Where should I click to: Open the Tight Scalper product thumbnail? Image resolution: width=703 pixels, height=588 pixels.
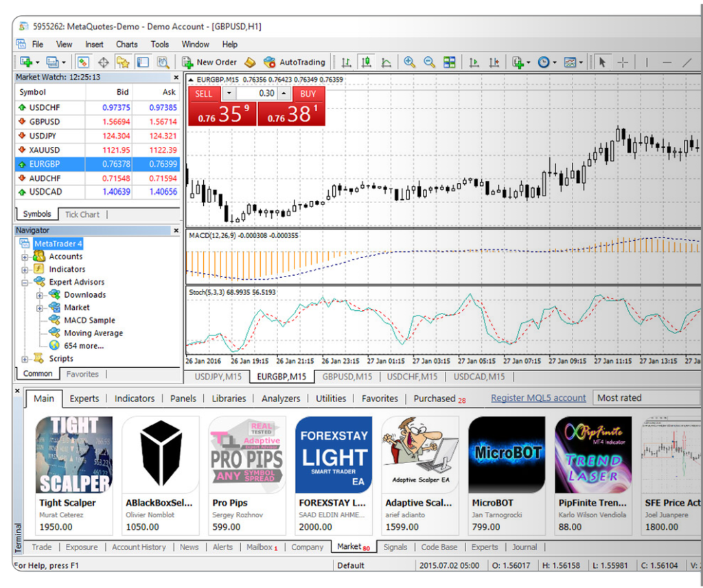[x=74, y=455]
